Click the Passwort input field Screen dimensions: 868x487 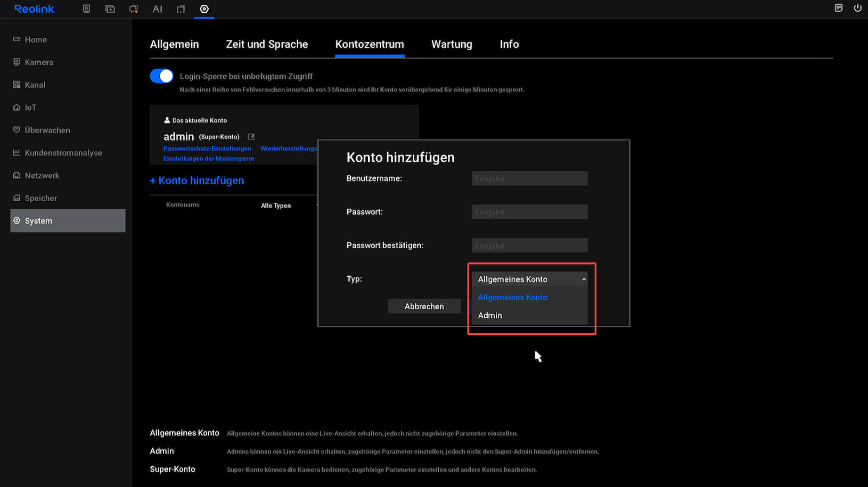coord(529,212)
